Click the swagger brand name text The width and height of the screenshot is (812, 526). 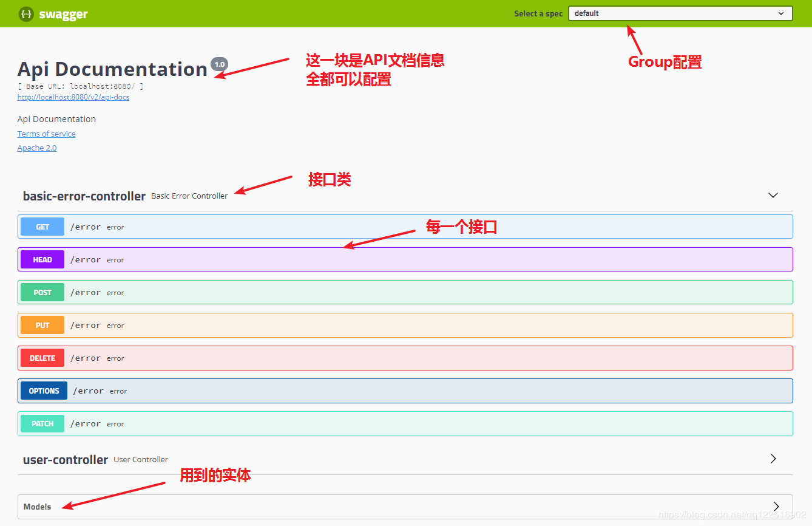coord(63,14)
